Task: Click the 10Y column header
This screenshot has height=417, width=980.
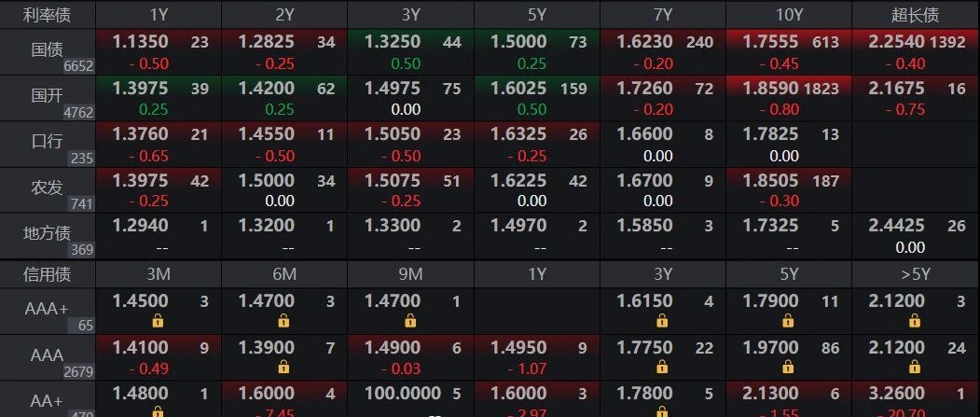Action: [x=789, y=16]
